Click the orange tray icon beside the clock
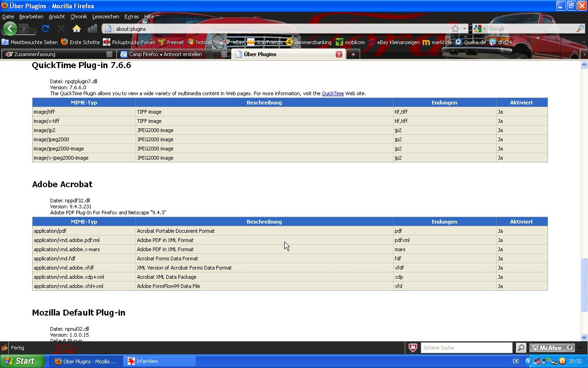This screenshot has width=588, height=368. tap(562, 361)
